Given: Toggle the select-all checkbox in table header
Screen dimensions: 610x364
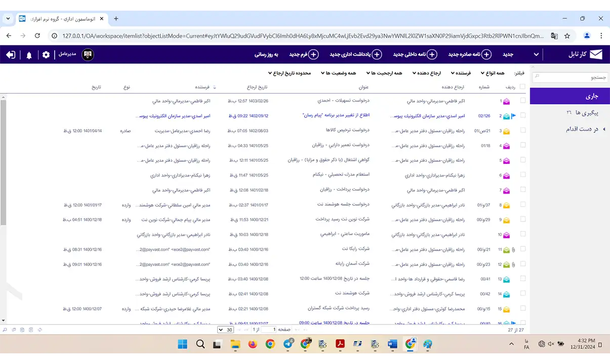Looking at the screenshot, I should (x=522, y=87).
